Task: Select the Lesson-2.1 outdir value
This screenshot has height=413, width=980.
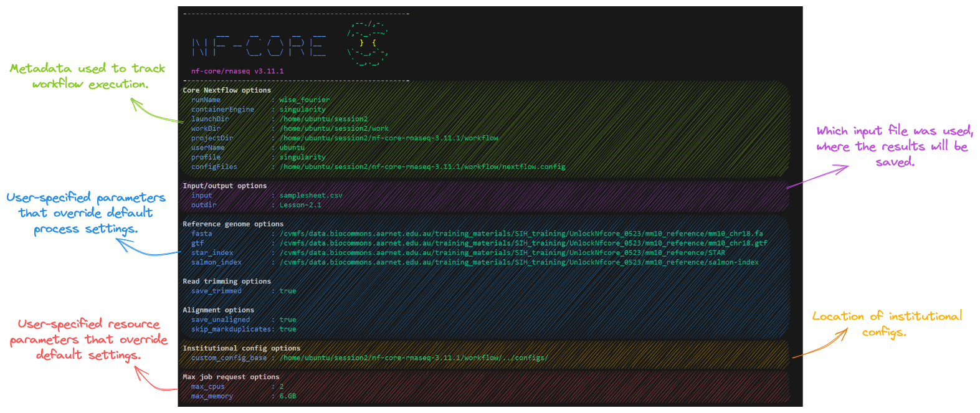Action: (x=300, y=205)
